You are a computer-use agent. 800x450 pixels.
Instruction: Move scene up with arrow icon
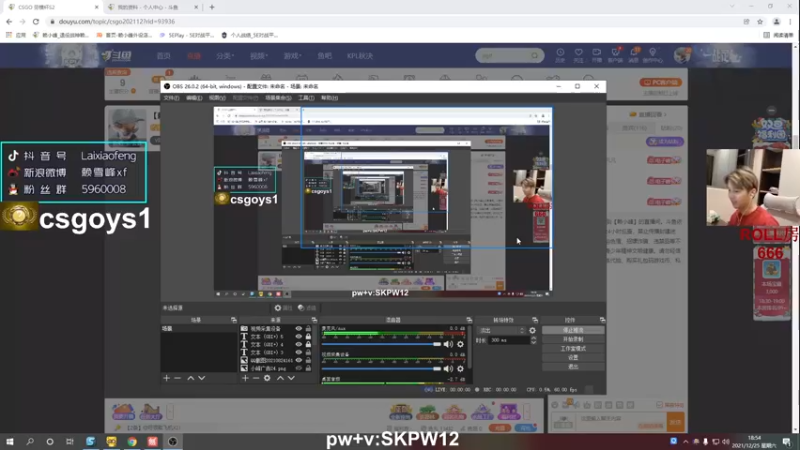tap(190, 378)
